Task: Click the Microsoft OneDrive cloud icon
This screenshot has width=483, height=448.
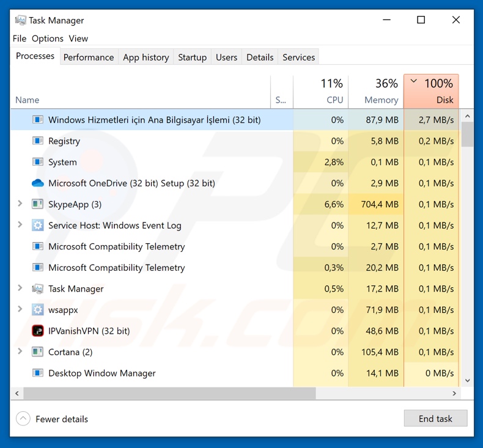Action: [x=37, y=183]
